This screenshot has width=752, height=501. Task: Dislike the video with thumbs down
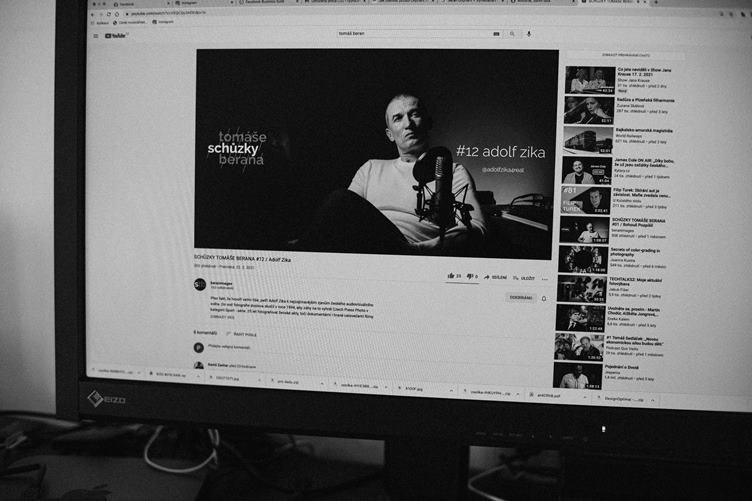(x=472, y=277)
